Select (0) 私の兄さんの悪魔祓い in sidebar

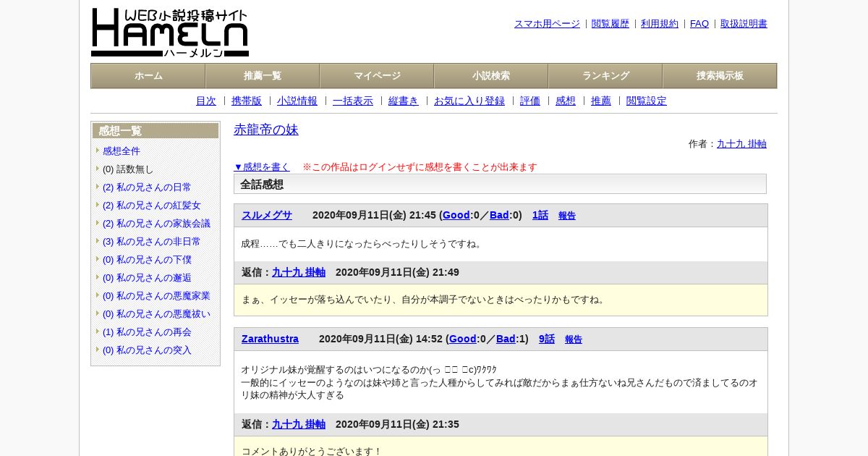[x=156, y=313]
